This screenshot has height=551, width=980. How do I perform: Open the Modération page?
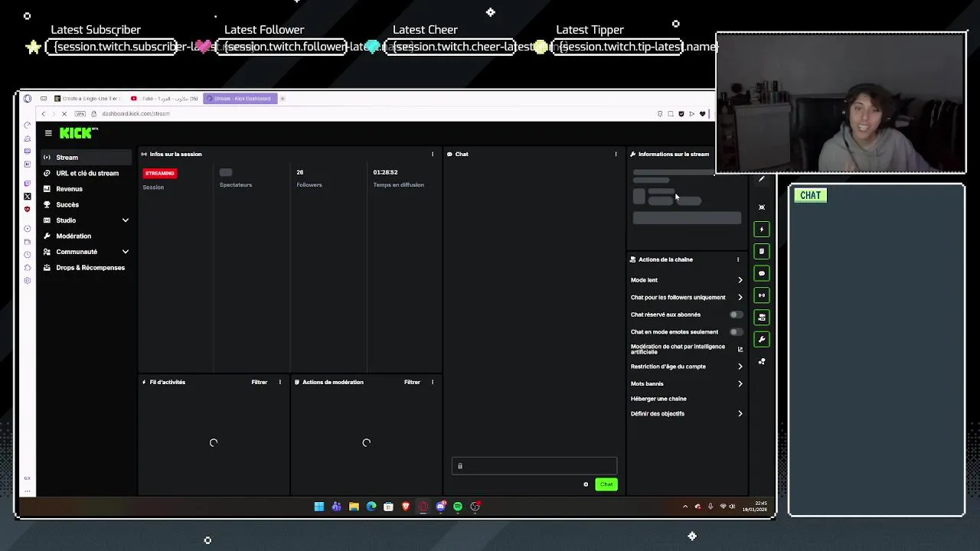point(87,236)
